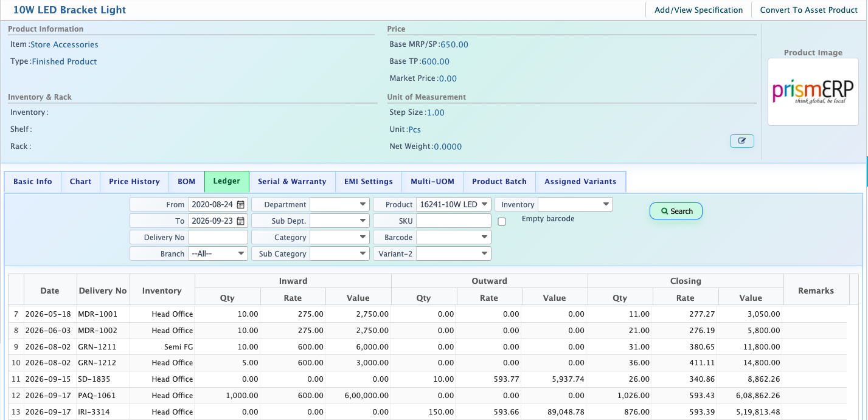Focus the SKU input field

point(454,221)
